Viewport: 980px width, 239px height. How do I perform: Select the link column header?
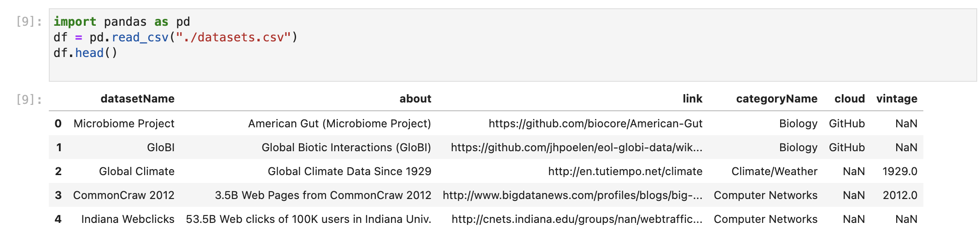click(692, 99)
